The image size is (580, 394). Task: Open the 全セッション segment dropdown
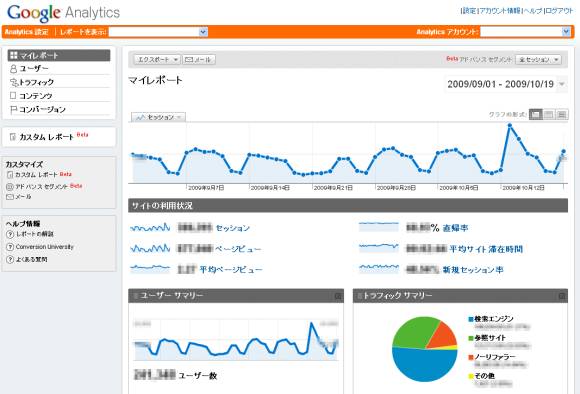coord(538,60)
